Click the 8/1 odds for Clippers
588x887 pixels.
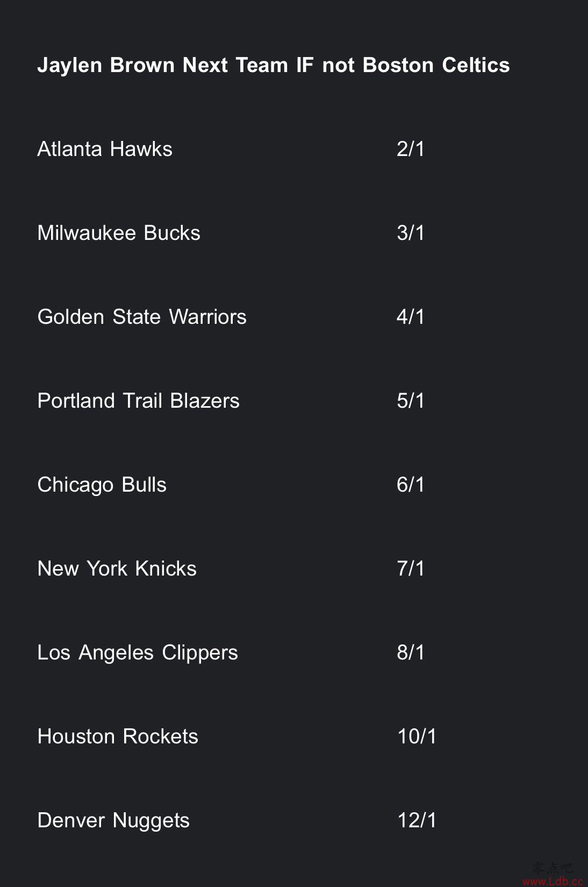point(411,652)
